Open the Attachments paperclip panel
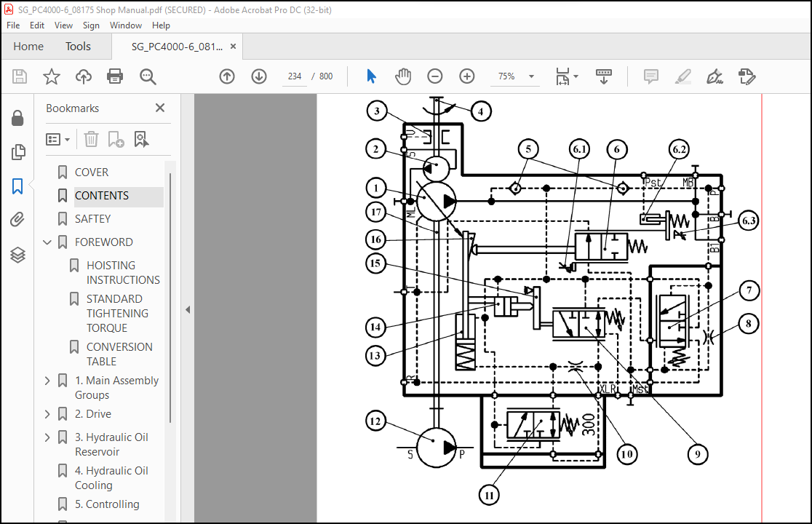 pyautogui.click(x=17, y=220)
